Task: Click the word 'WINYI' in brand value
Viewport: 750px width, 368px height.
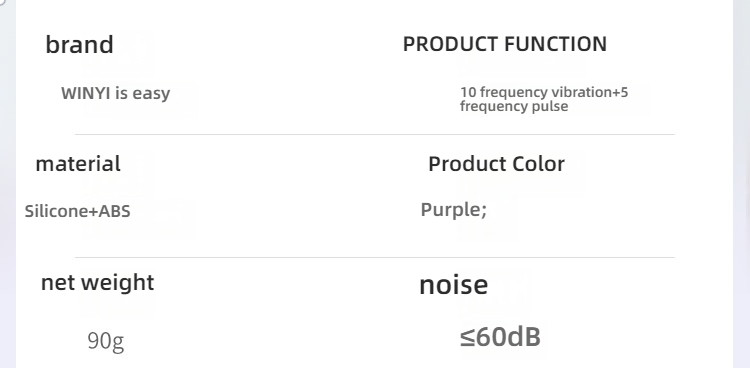Action: pos(86,93)
